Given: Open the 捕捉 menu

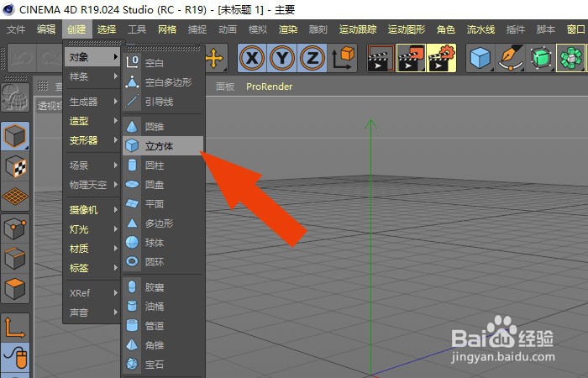Looking at the screenshot, I should (x=197, y=29).
